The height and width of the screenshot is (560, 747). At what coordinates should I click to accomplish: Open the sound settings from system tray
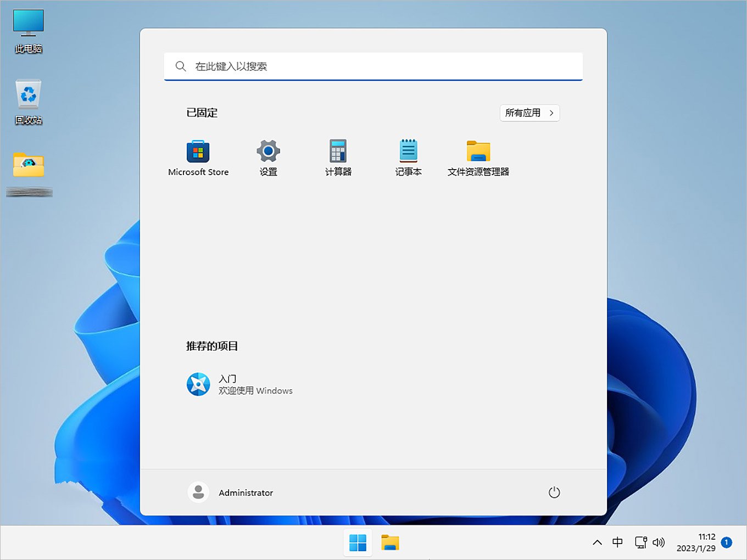659,542
